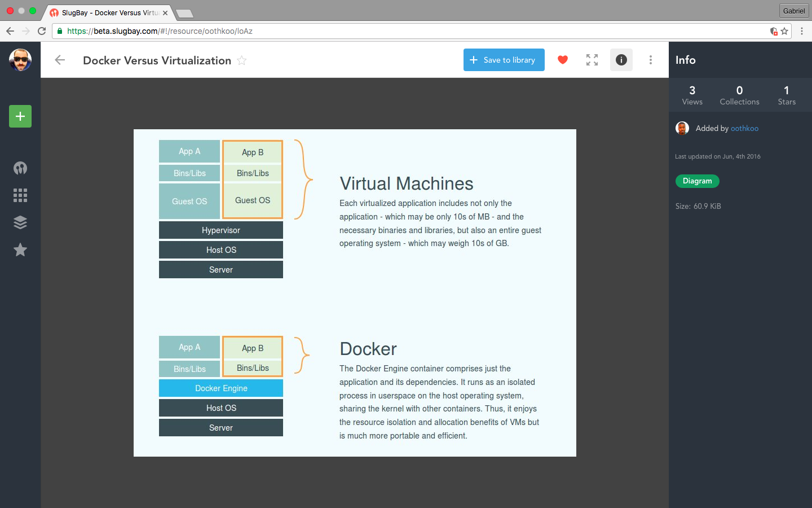Click the green Diagram tag

pyautogui.click(x=697, y=181)
